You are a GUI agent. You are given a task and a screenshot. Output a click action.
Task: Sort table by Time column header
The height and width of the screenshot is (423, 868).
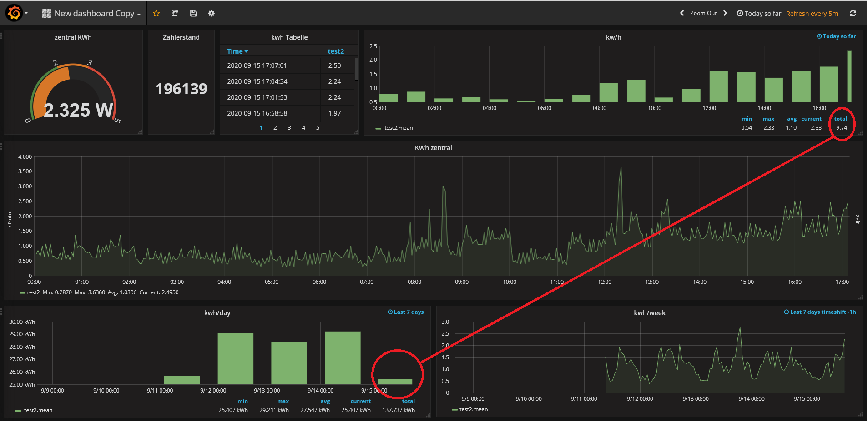tap(237, 51)
